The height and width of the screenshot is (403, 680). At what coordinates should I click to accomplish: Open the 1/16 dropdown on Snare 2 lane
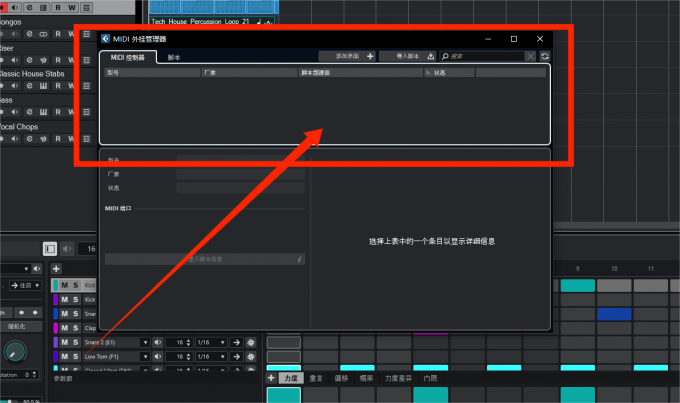coord(211,342)
